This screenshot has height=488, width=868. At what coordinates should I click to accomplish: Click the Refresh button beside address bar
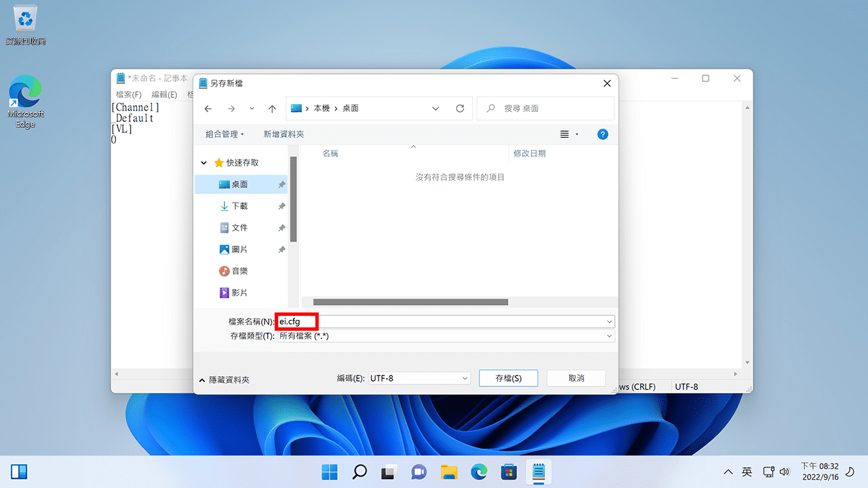(x=460, y=108)
